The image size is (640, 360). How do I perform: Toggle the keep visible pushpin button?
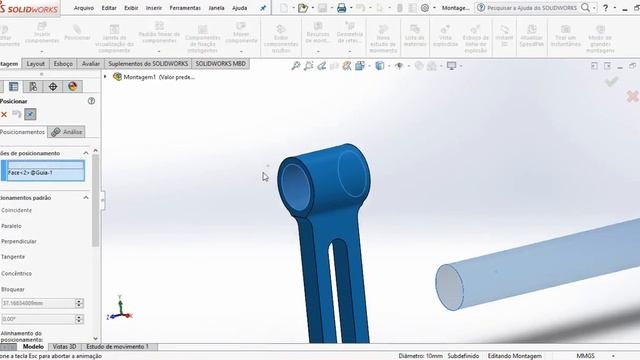30,114
